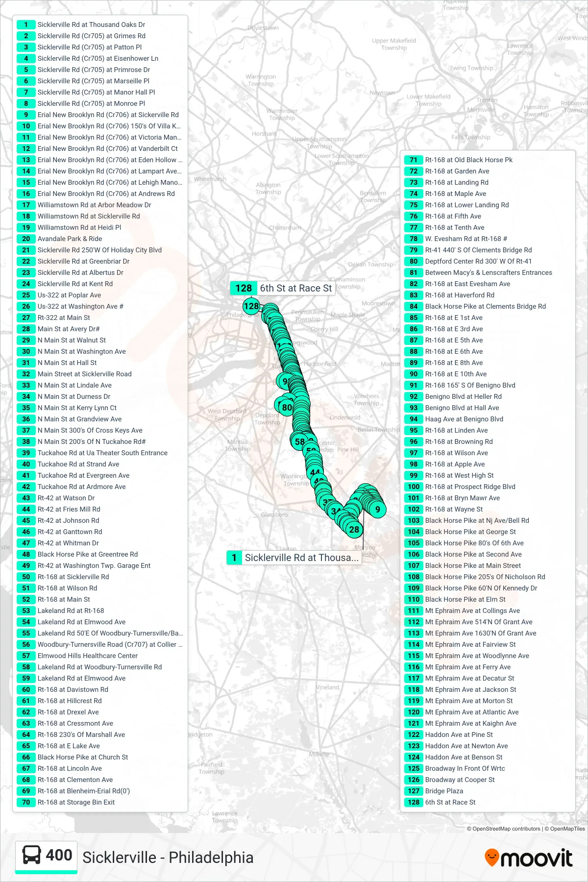
Task: Click map stop marker 58
Action: (299, 441)
